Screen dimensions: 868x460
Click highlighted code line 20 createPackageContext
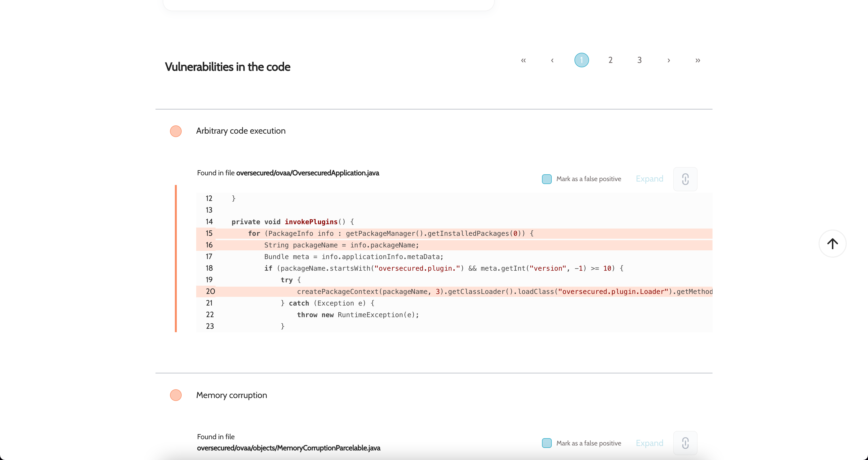point(472,292)
